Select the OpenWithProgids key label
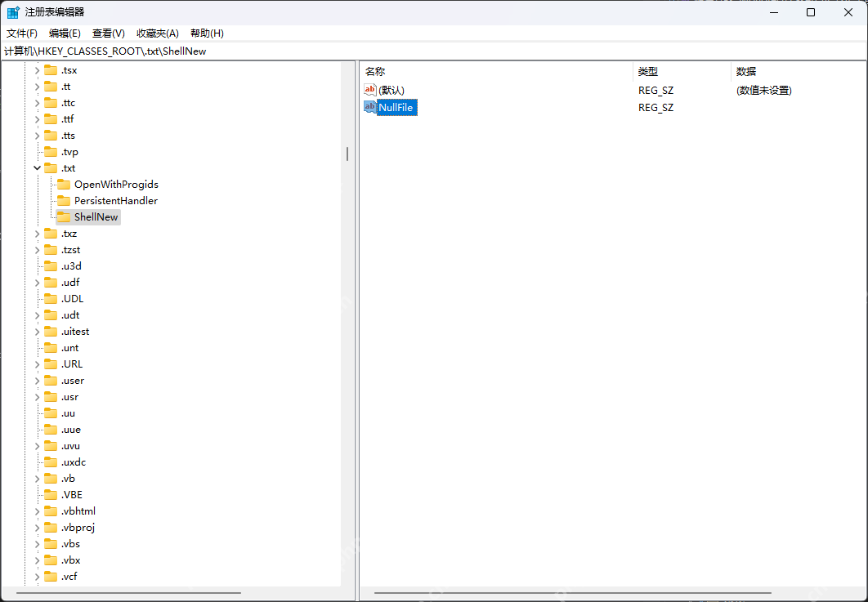The image size is (868, 602). coord(116,185)
